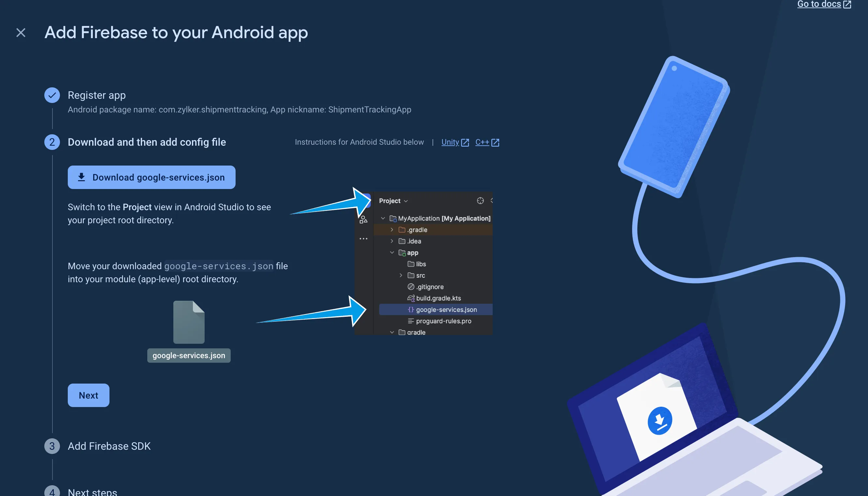
Task: Click the gray file icon above the google-services.json label
Action: (189, 322)
